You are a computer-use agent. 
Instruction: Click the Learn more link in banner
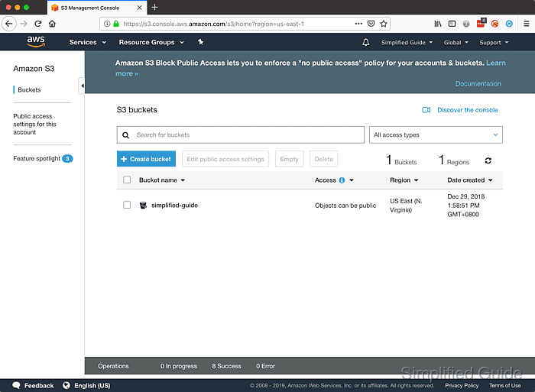click(496, 63)
